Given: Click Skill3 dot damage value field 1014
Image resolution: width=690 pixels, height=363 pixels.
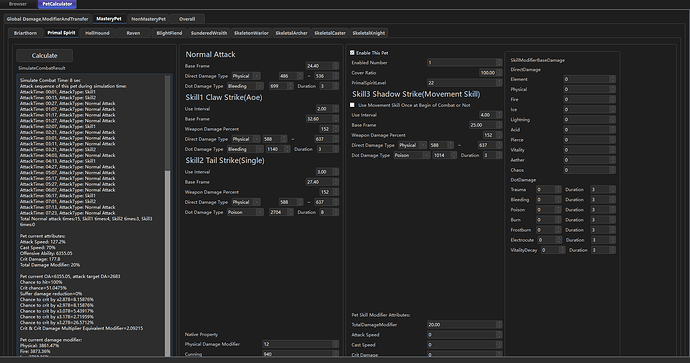Looking at the screenshot, I should (x=444, y=155).
